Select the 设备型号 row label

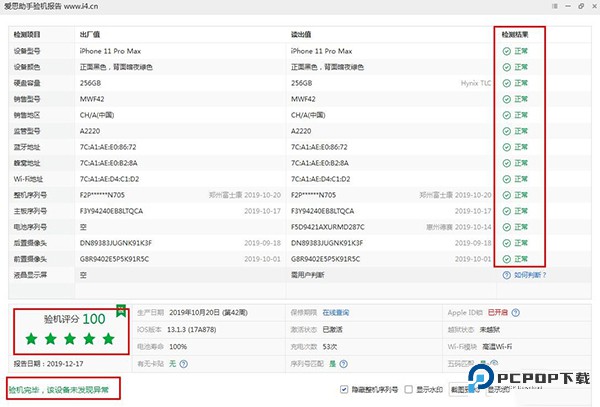[27, 51]
